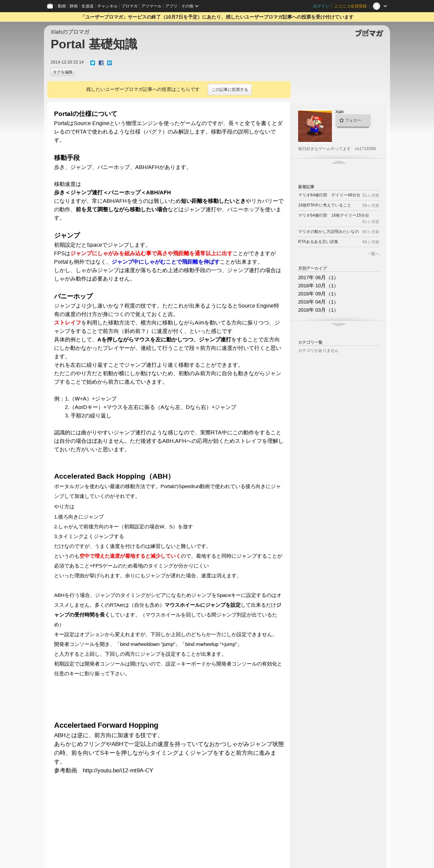Click the 移動手段 section heading
The height and width of the screenshot is (868, 434).
click(x=67, y=158)
